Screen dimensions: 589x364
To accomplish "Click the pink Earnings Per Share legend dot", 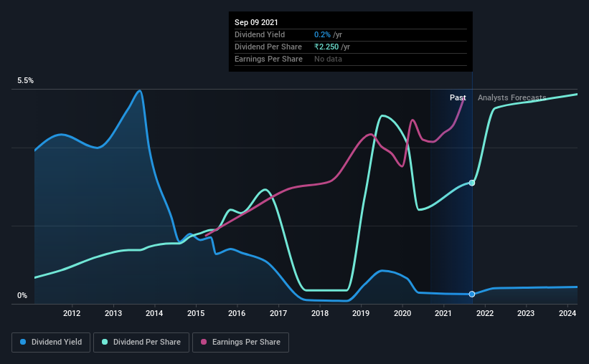I will click(204, 342).
